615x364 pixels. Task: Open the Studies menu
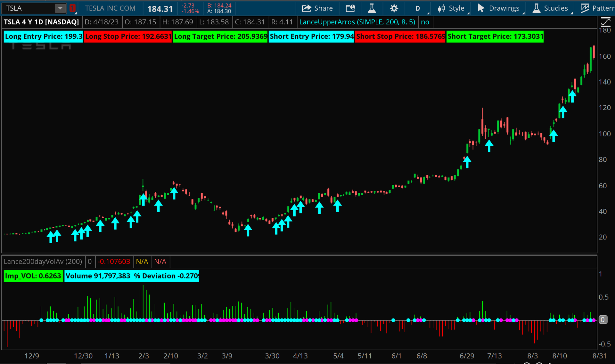[550, 8]
